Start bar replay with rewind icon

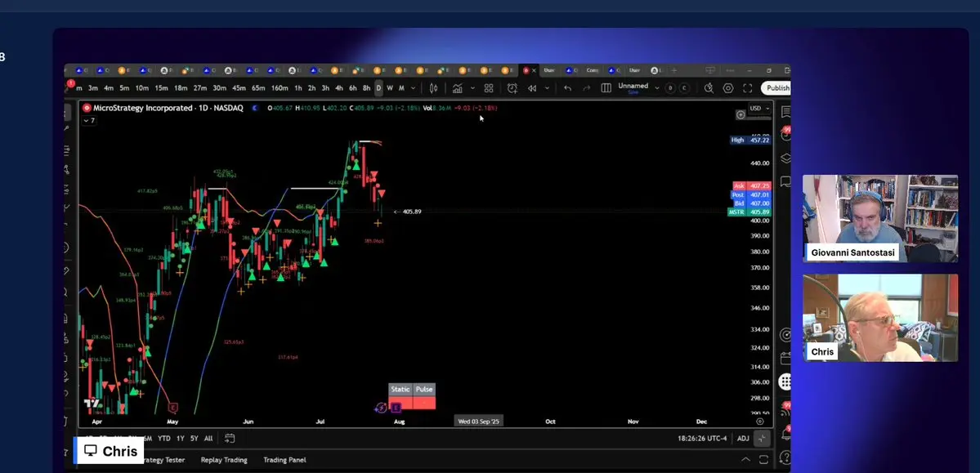(532, 88)
